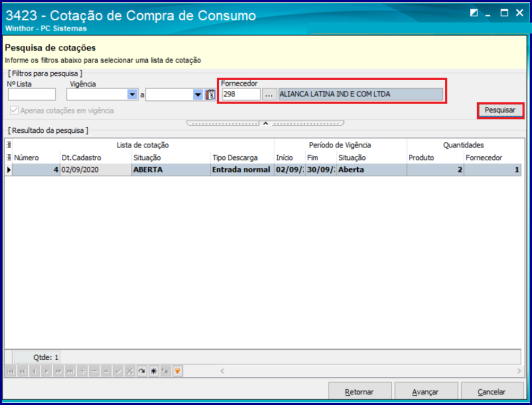This screenshot has width=532, height=405.
Task: Click the Fim date cell 30/09
Action: pyautogui.click(x=321, y=170)
